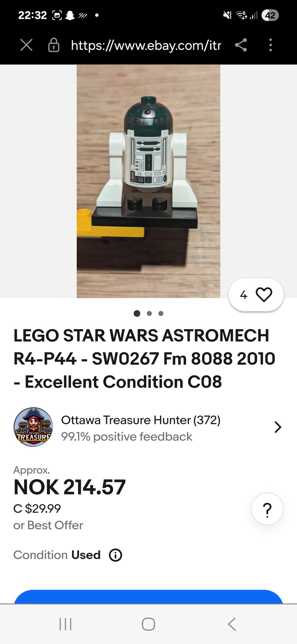Tap the Android home navigation button

coord(148,624)
